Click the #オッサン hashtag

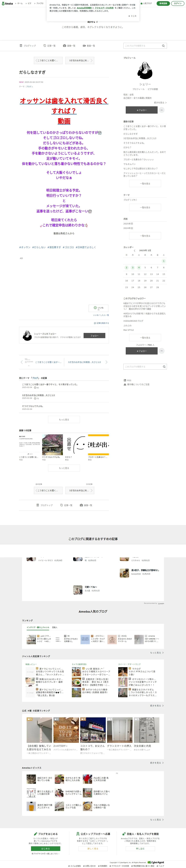pyautogui.click(x=25, y=247)
